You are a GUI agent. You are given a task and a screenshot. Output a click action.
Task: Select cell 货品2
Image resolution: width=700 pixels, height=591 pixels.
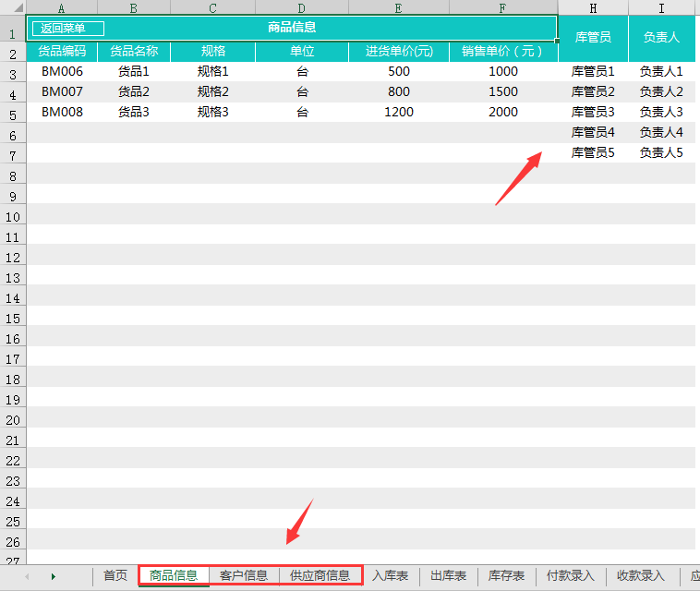point(134,92)
